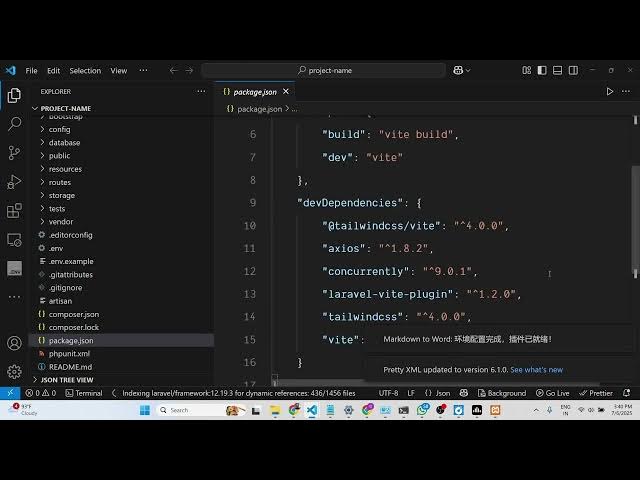This screenshot has height=480, width=640.
Task: Open Windows Start menu
Action: pos(145,410)
